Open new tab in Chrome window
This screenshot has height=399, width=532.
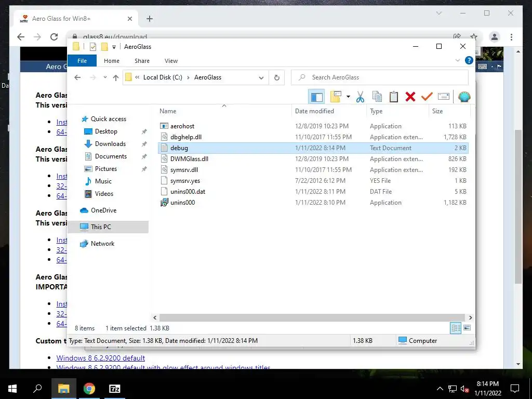149,19
